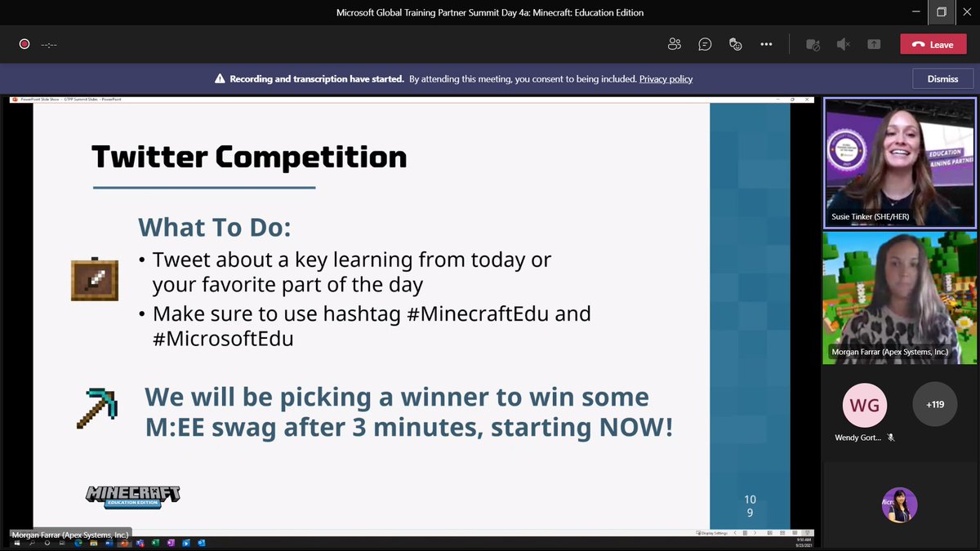
Task: Click the "starting NOW!" line on slide
Action: (x=409, y=426)
